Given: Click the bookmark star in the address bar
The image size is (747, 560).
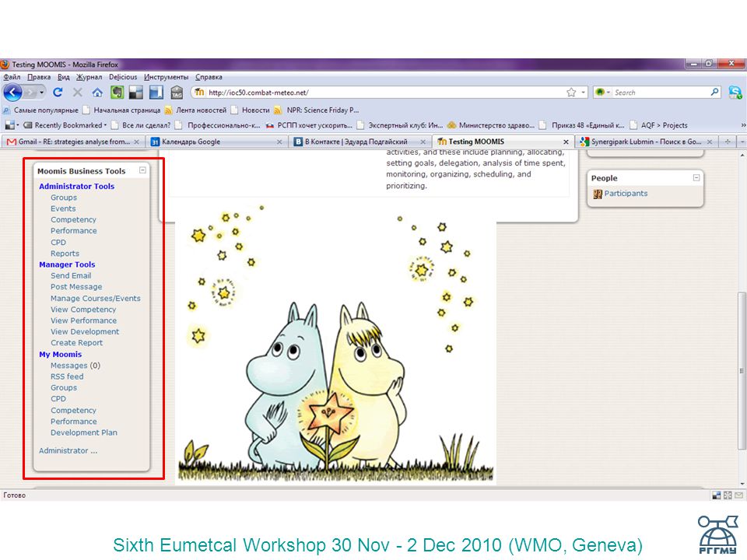Looking at the screenshot, I should [x=571, y=93].
